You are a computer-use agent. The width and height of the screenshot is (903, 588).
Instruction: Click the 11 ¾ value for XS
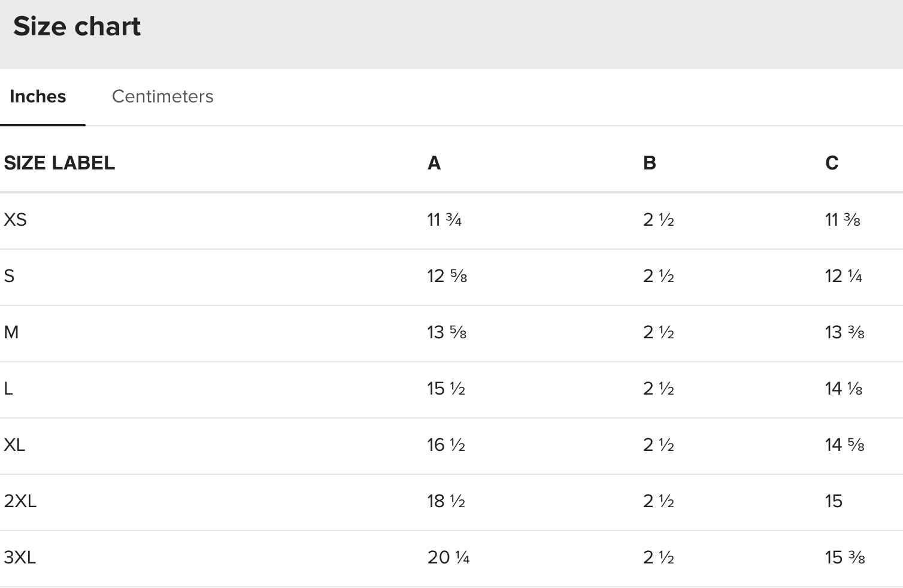pos(444,220)
